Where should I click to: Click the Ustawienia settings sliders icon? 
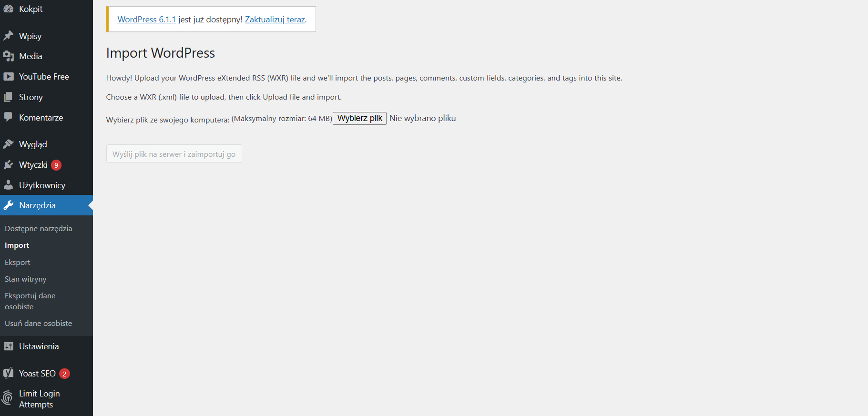[x=8, y=346]
